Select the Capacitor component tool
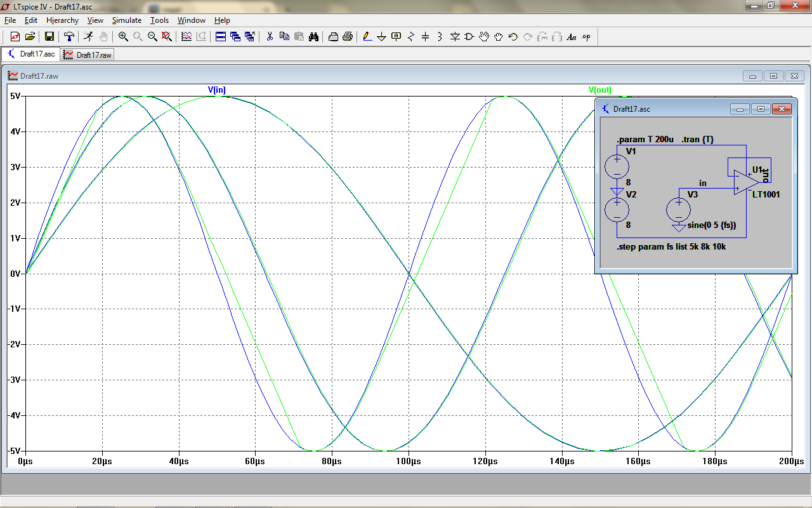Viewport: 812px width, 508px height. (425, 37)
